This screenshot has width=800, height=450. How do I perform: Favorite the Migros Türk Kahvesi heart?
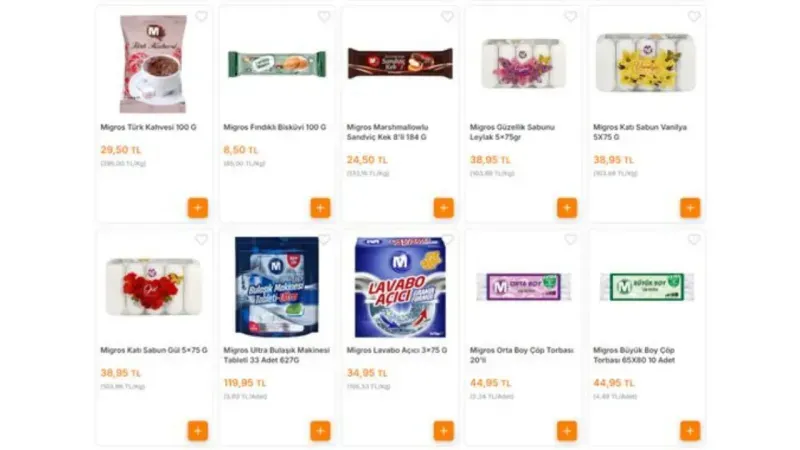pyautogui.click(x=201, y=17)
